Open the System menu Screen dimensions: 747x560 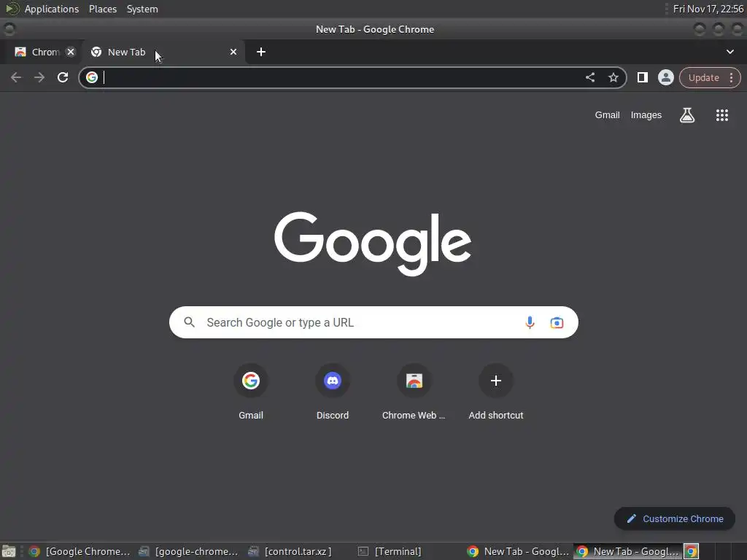click(142, 9)
